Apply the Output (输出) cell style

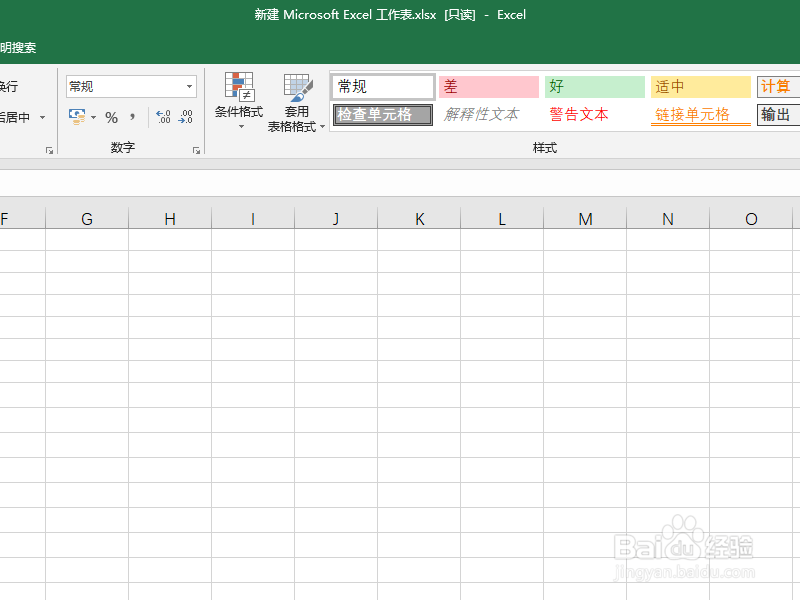(x=779, y=115)
